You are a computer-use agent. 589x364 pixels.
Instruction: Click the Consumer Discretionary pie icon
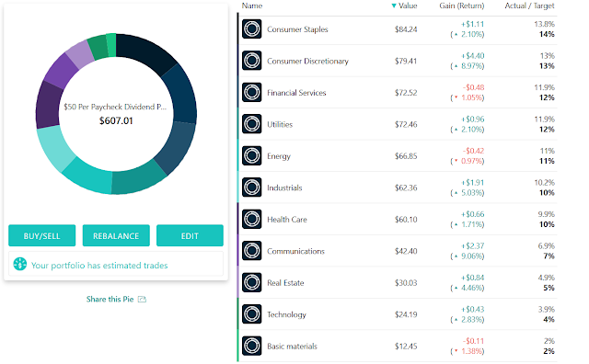(251, 61)
